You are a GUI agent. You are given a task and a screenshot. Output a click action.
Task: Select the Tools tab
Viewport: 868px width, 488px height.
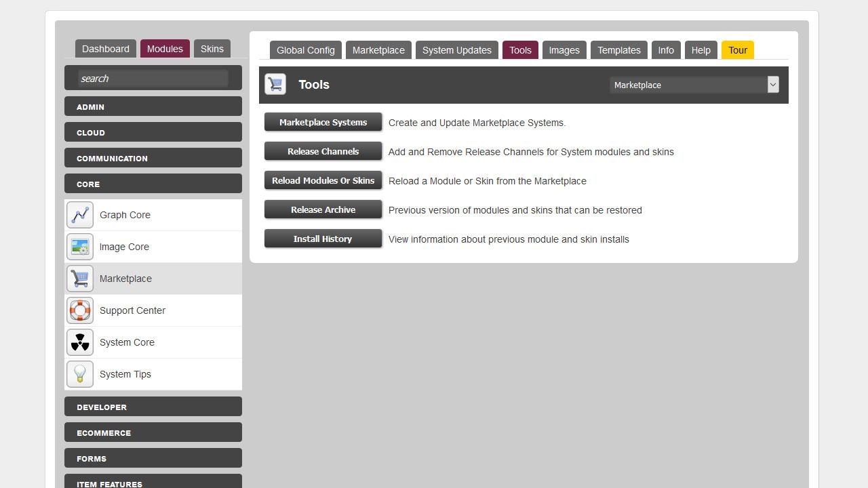tap(521, 50)
